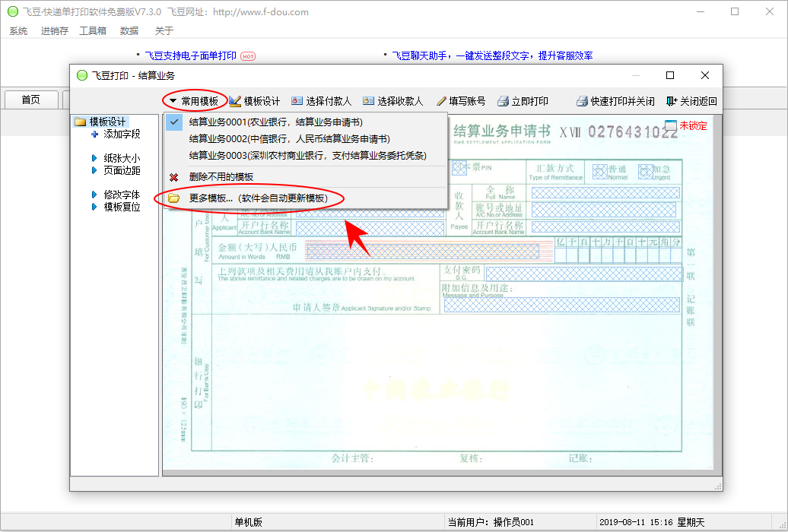Click 页面边距 text in left panel
Screen dimensions: 788x532
click(122, 171)
